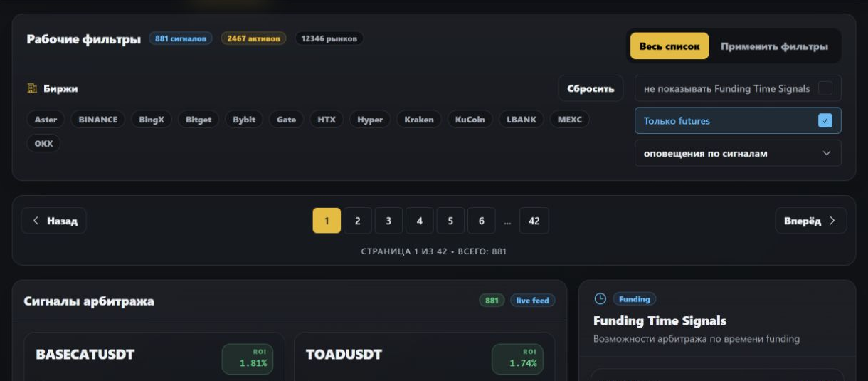Toggle the Hyper exchange filter
The width and height of the screenshot is (868, 381).
tap(370, 120)
